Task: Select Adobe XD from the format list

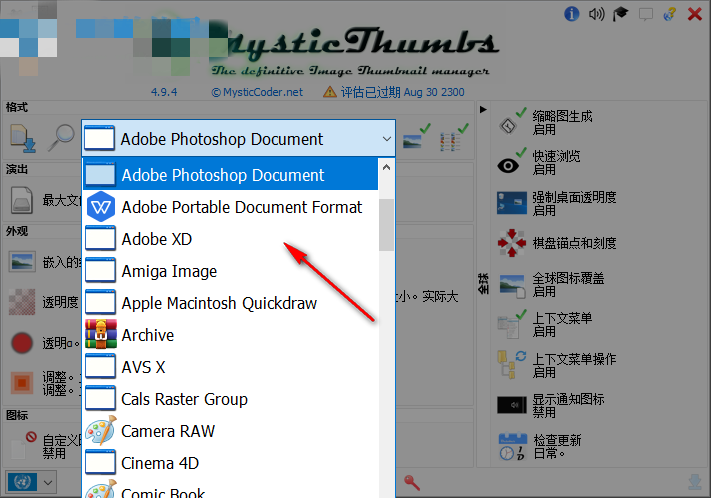Action: 156,239
